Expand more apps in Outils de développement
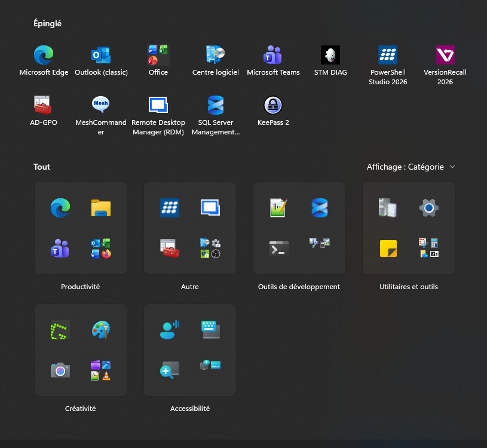 [x=320, y=243]
